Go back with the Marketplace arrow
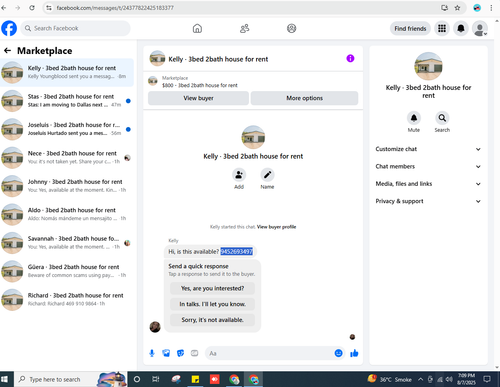This screenshot has height=387, width=500. (x=7, y=51)
